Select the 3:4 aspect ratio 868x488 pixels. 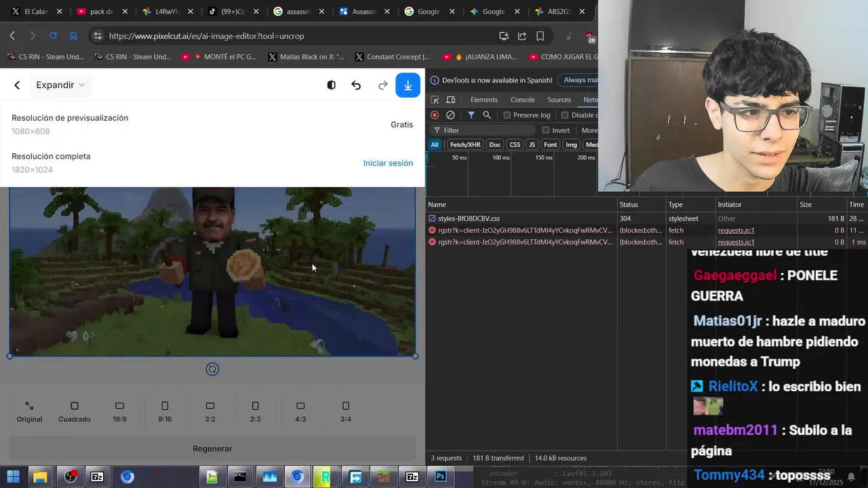[346, 412]
